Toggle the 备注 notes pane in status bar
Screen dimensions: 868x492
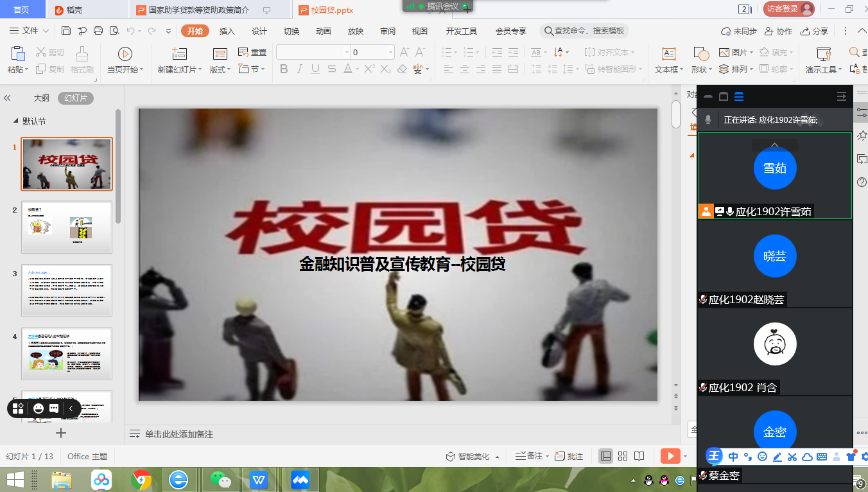coord(530,456)
